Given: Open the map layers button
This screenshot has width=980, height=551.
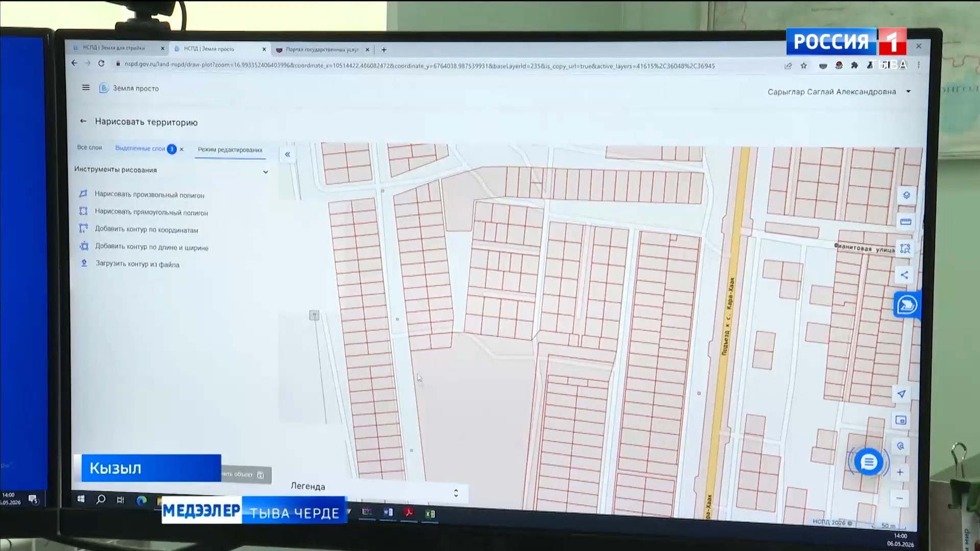Looking at the screenshot, I should pos(906,195).
